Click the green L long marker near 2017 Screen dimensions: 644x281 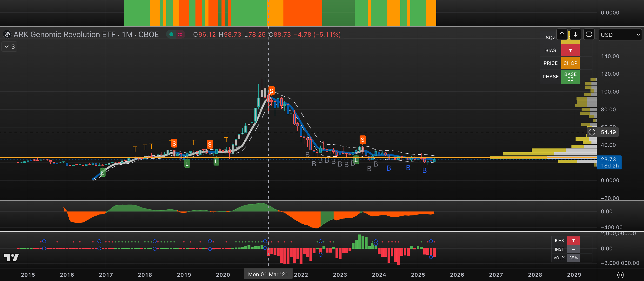click(103, 173)
